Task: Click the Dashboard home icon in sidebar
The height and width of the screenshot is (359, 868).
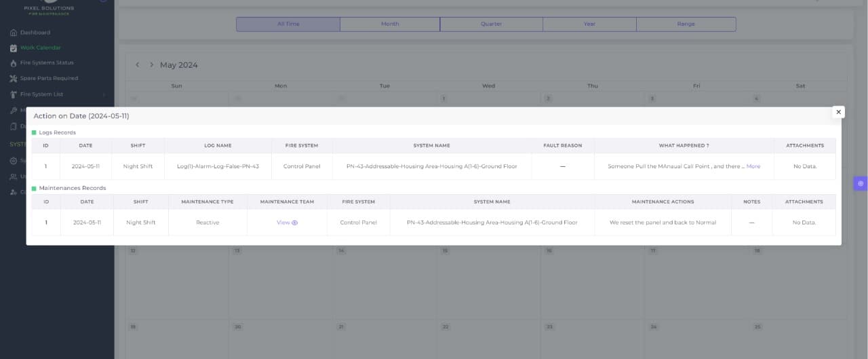Action: (14, 33)
